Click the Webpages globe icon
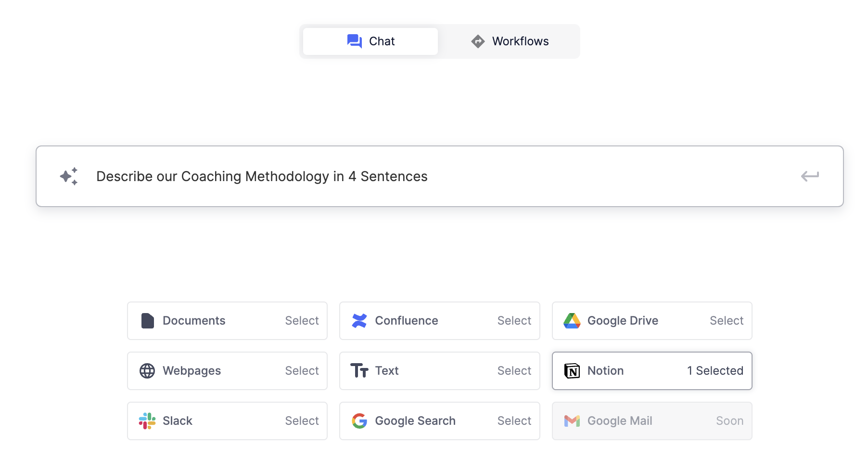This screenshot has height=472, width=868. (147, 370)
